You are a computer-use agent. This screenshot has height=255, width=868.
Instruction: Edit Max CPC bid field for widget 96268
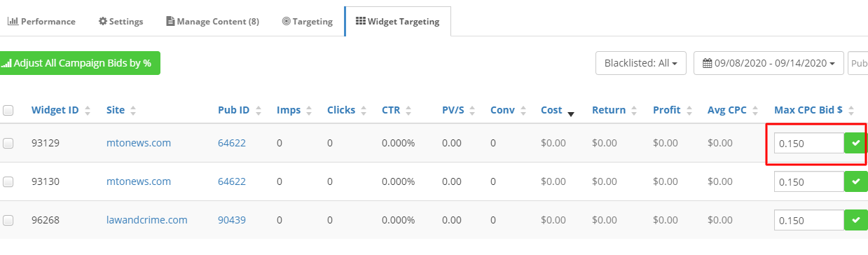pos(809,220)
